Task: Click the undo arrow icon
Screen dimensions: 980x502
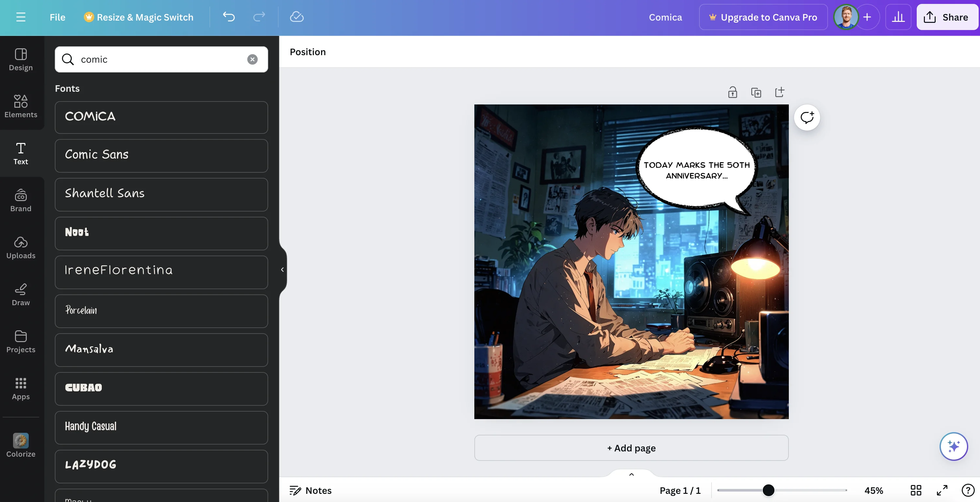Action: coord(229,17)
